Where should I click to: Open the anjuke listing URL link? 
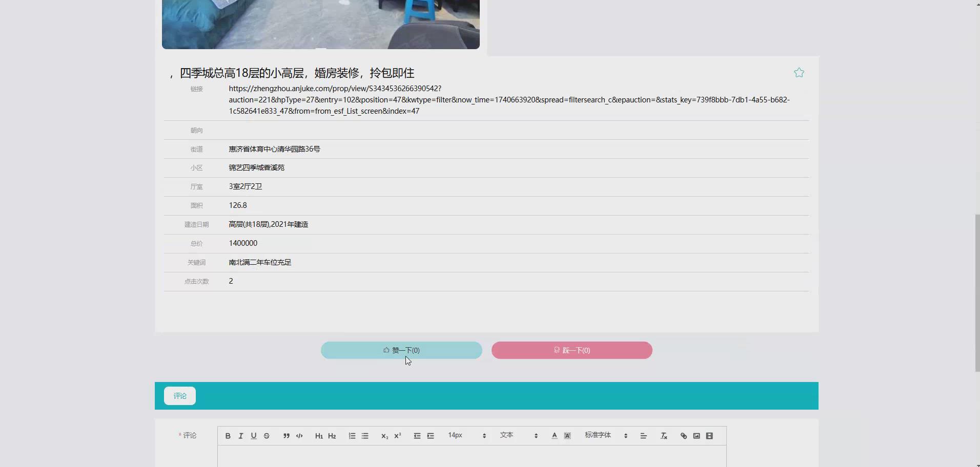tap(509, 100)
